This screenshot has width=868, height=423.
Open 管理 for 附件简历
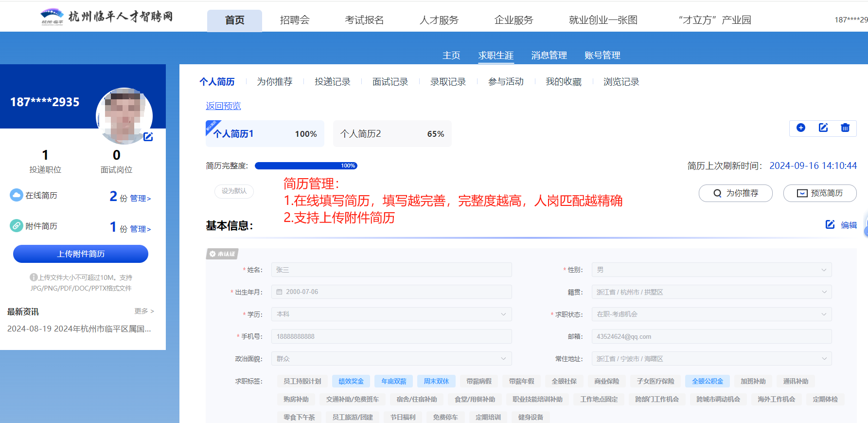pyautogui.click(x=141, y=229)
